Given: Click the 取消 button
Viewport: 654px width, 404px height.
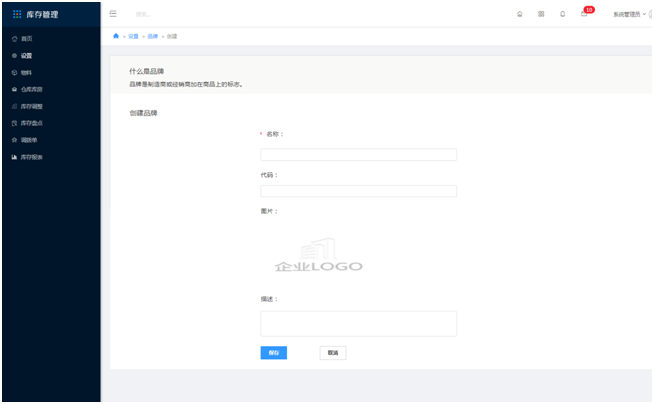Looking at the screenshot, I should 333,353.
